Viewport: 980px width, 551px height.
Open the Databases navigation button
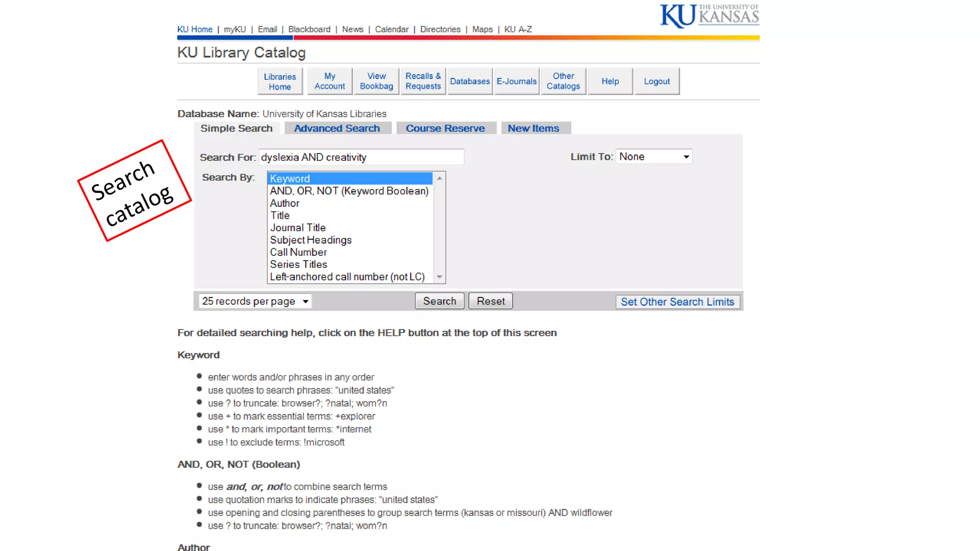click(469, 81)
